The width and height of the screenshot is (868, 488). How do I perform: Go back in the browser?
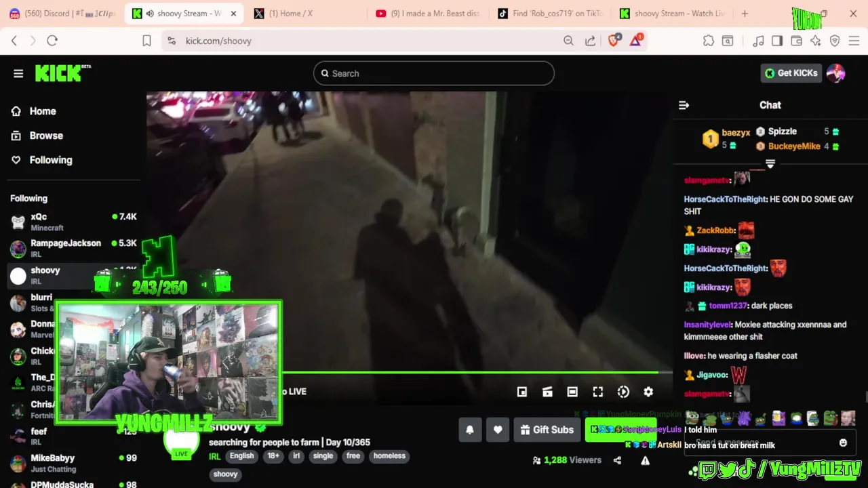(x=14, y=41)
